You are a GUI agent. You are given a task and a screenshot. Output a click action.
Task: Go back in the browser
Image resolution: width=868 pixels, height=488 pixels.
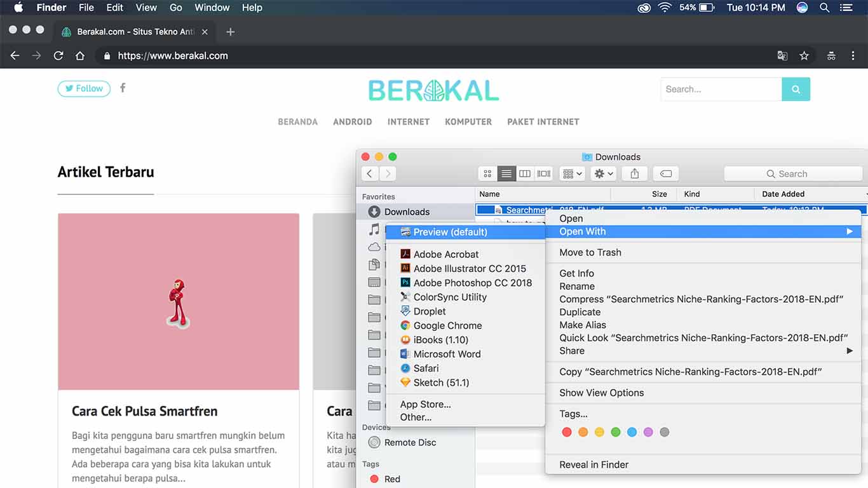pyautogui.click(x=15, y=56)
